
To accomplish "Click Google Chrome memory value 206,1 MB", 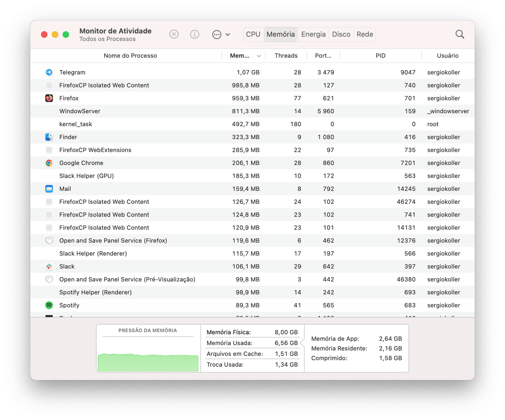I will point(246,163).
